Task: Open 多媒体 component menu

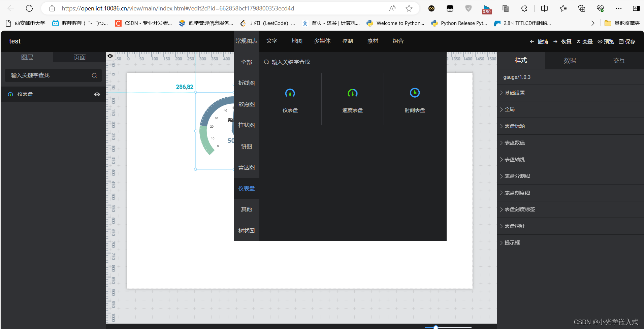Action: (x=322, y=41)
